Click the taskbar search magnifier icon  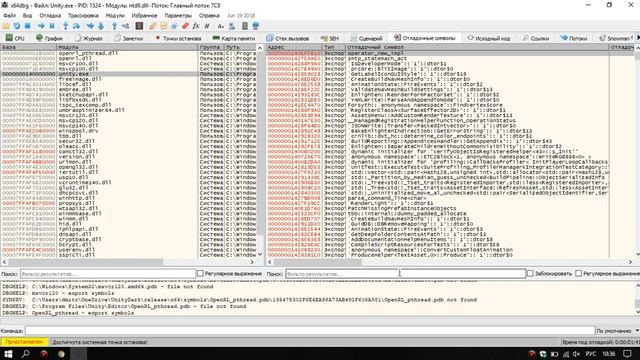(25, 353)
